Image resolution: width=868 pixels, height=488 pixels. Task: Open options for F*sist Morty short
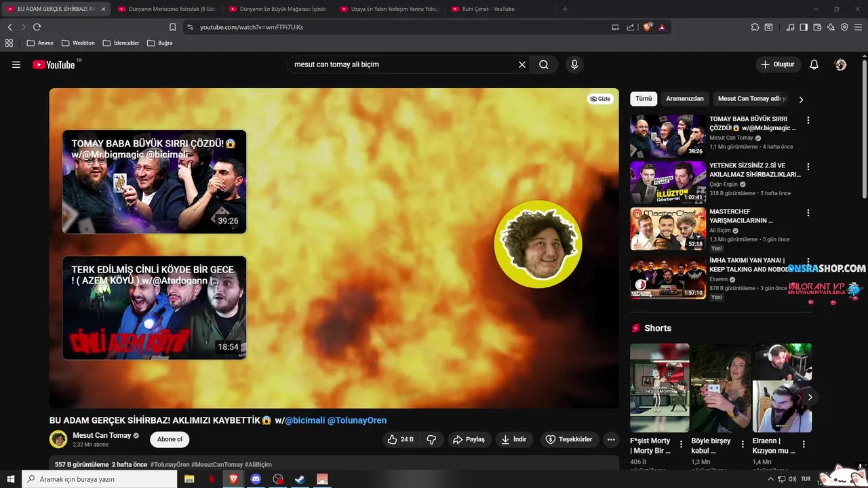682,445
